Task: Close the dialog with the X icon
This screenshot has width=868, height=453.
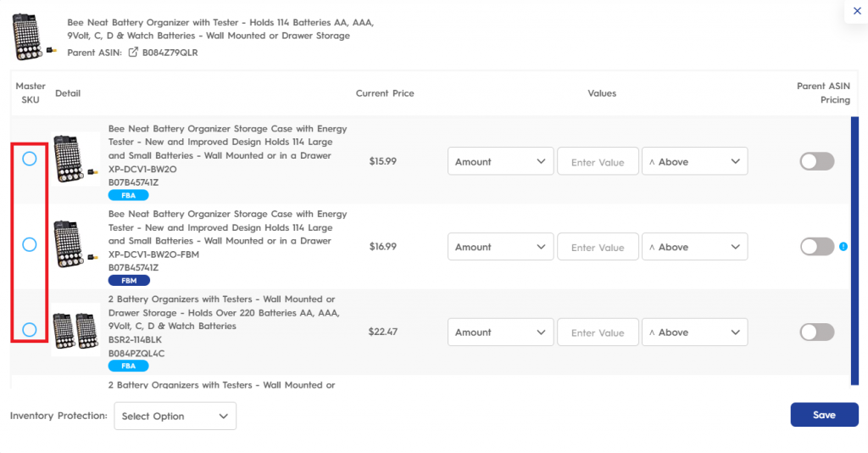Action: coord(857,10)
